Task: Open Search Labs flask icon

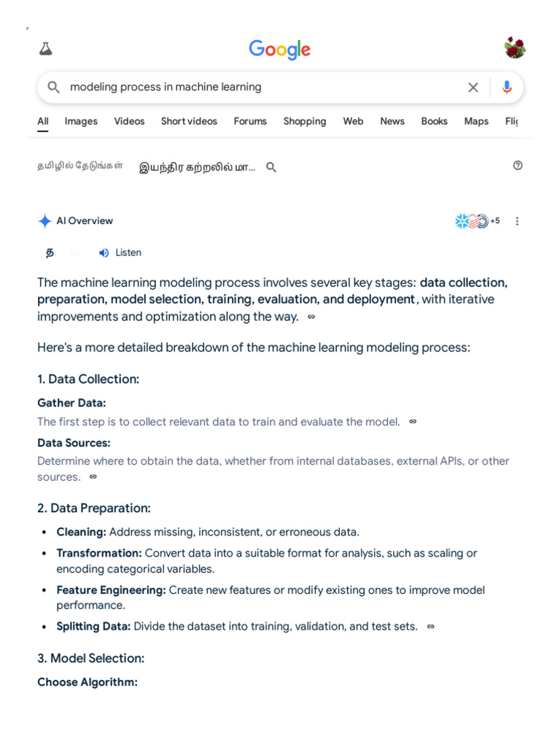Action: [46, 49]
